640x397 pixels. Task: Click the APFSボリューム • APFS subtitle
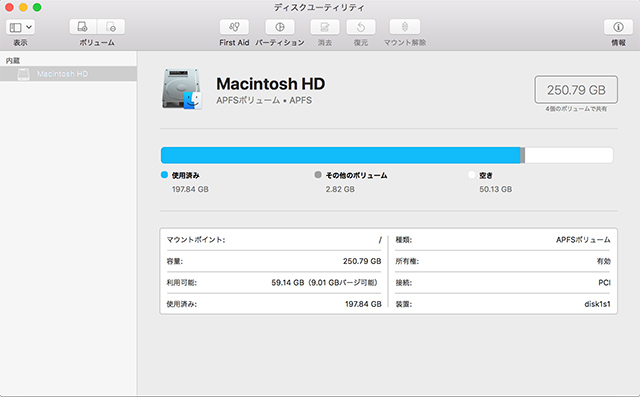264,100
